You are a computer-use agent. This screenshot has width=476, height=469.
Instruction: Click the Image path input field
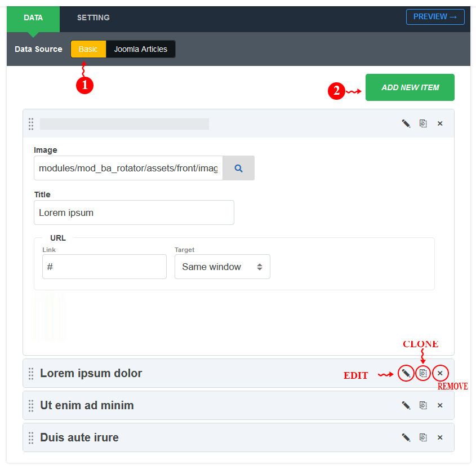[128, 169]
